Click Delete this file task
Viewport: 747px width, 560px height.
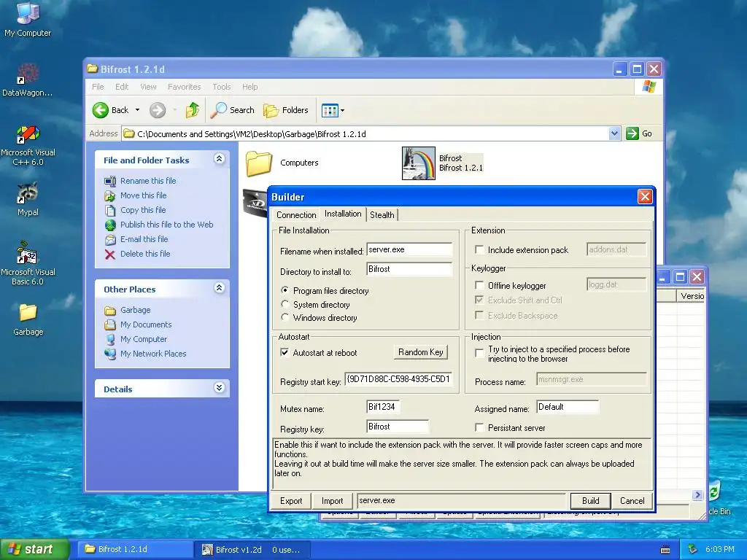(145, 254)
